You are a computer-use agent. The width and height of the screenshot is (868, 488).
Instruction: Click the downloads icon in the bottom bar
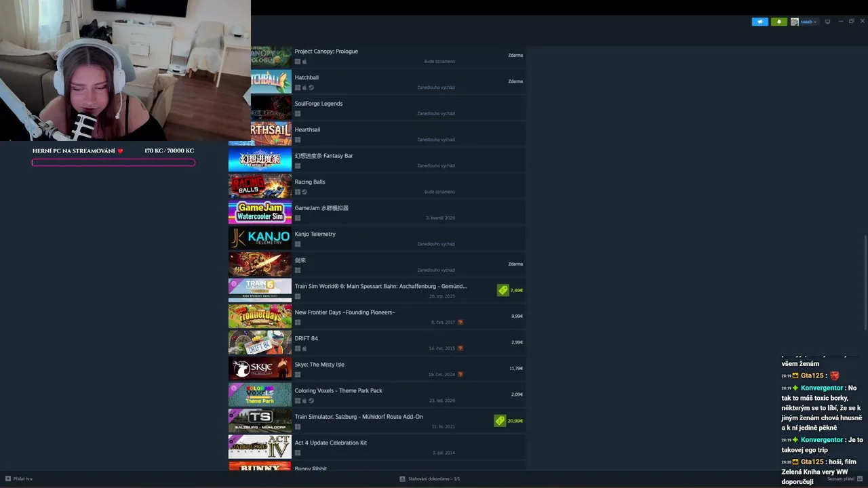click(402, 479)
